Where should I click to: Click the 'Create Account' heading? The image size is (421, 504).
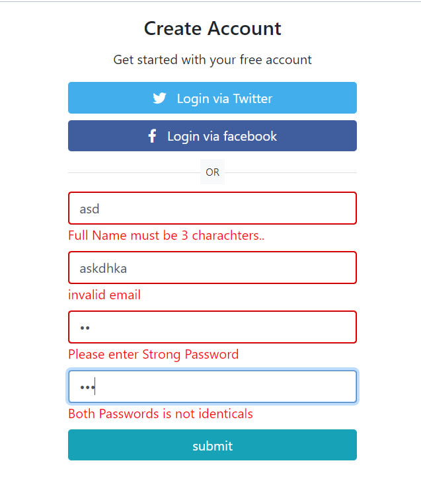click(x=212, y=29)
